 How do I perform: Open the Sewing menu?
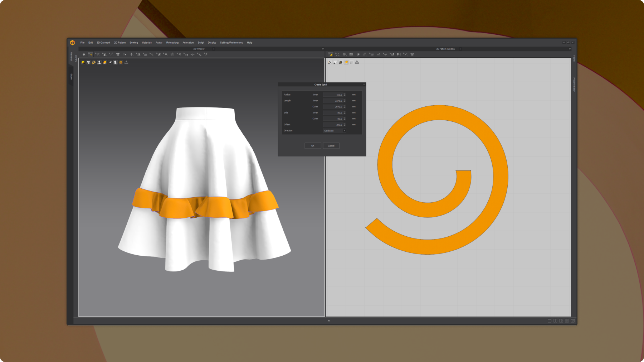pos(134,42)
